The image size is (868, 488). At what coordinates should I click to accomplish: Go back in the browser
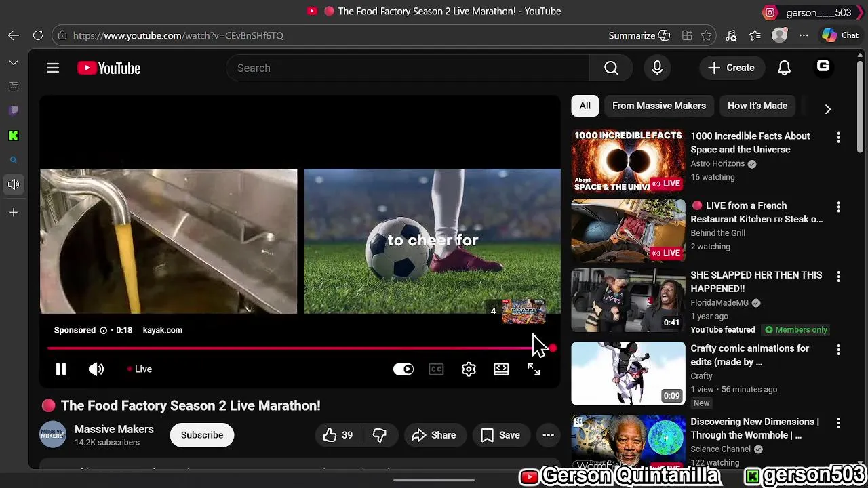click(14, 35)
